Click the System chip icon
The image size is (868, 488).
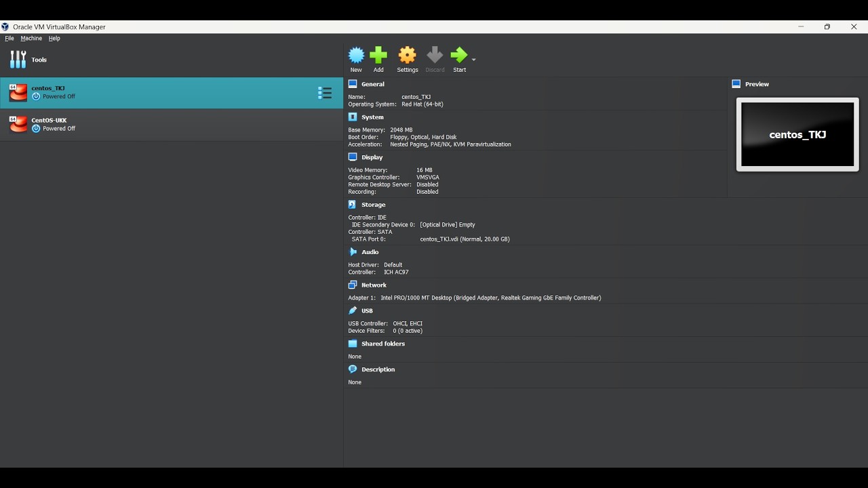click(x=353, y=117)
